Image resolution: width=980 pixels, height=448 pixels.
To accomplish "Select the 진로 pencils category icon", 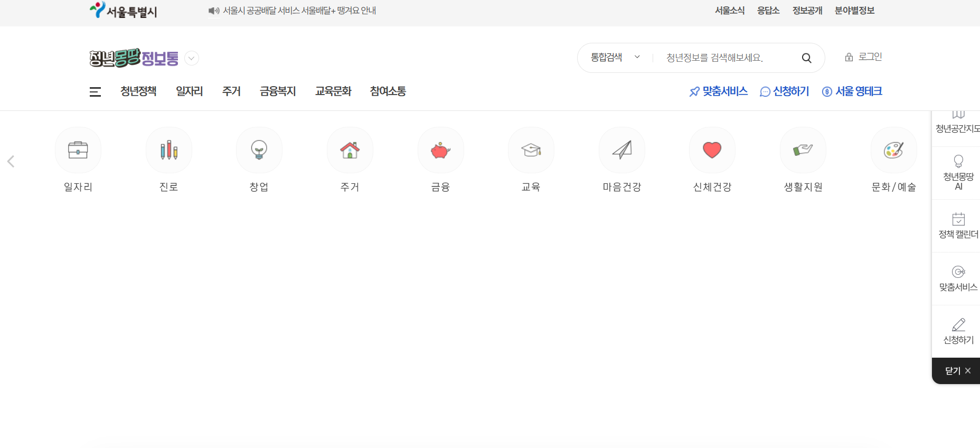I will pyautogui.click(x=169, y=150).
